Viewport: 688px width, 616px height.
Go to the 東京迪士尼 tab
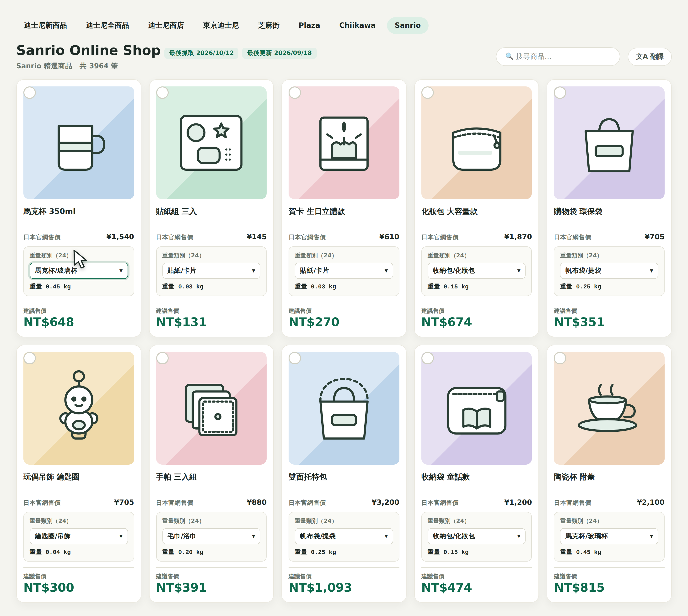pos(221,25)
